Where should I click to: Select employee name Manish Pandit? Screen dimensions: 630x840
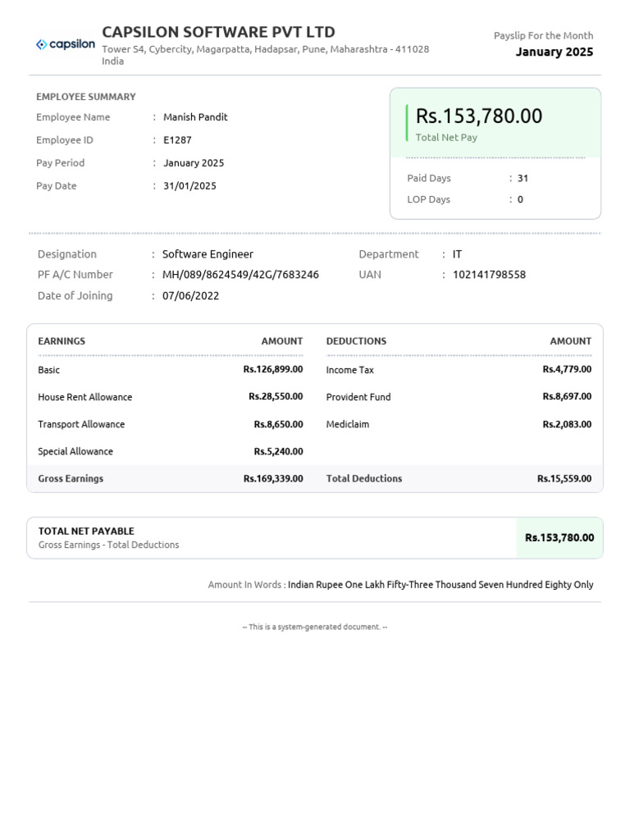tap(195, 117)
